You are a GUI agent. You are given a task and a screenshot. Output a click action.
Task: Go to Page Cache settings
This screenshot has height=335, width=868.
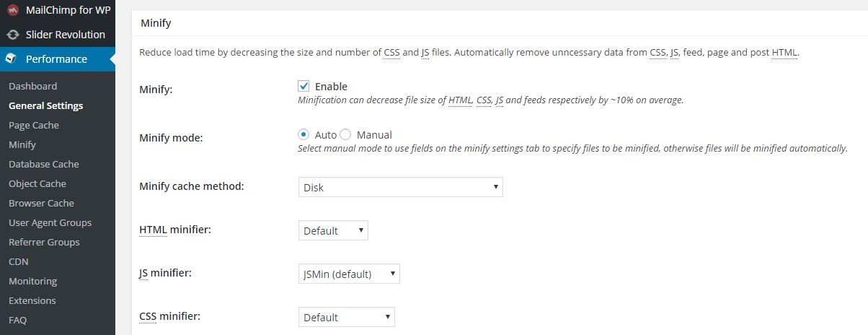click(x=34, y=126)
